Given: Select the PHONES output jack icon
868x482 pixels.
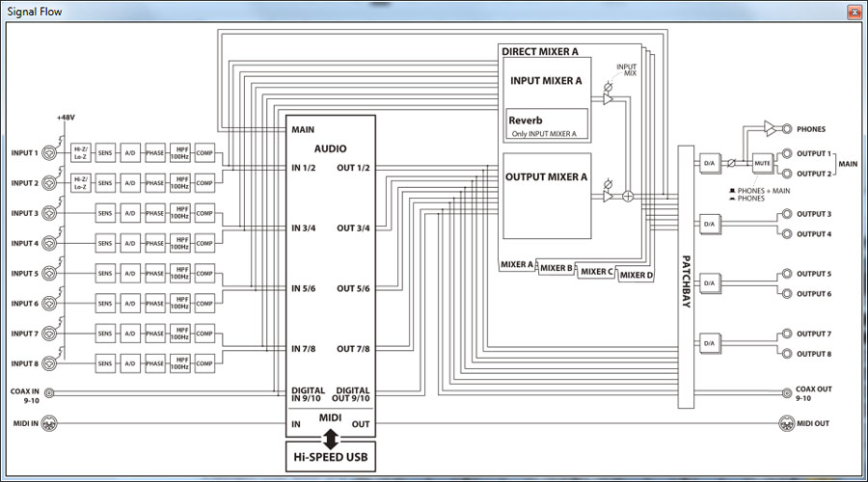Looking at the screenshot, I should tap(788, 128).
